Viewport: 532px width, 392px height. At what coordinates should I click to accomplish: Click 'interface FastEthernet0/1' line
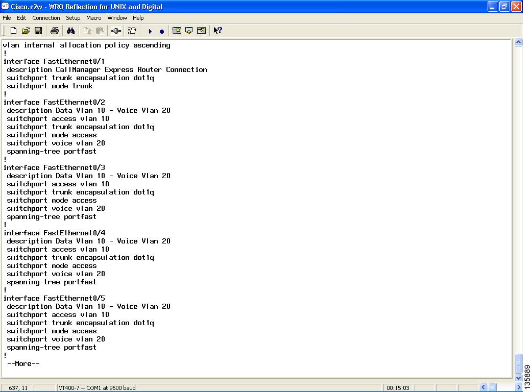[54, 61]
